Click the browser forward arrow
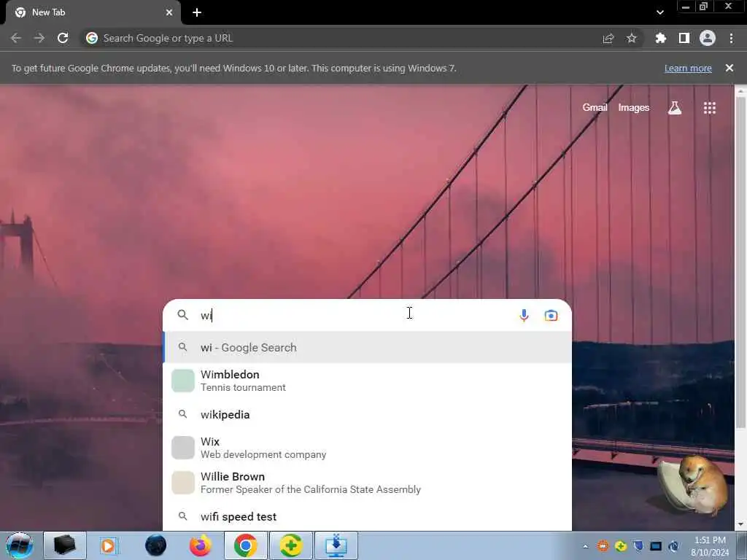Viewport: 747px width, 560px height. pos(39,38)
